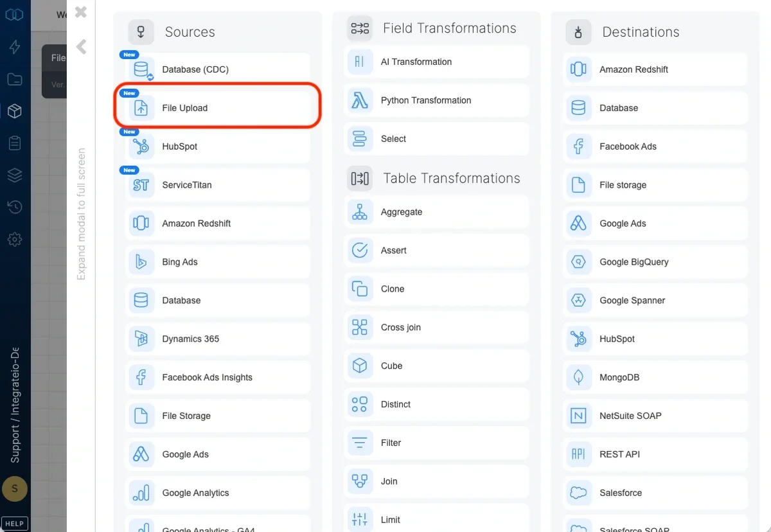This screenshot has width=771, height=532.
Task: Choose the Dynamics 365 source
Action: [x=217, y=339]
